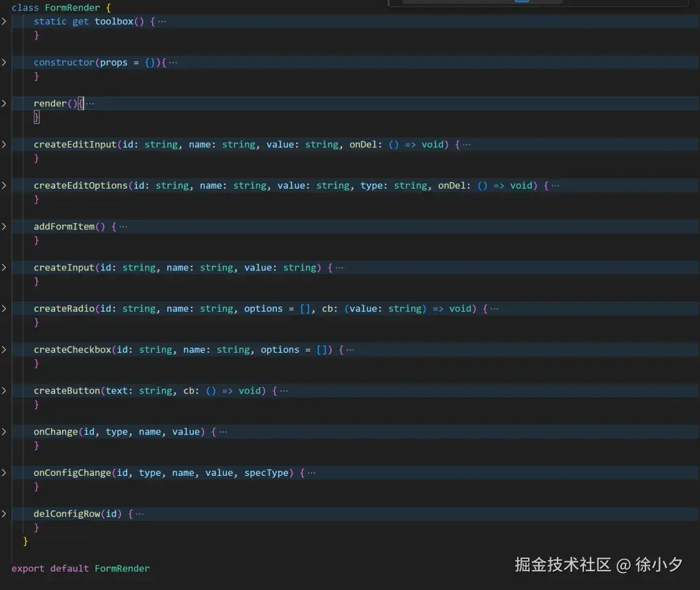Expand the folded static get toolbox method
Viewport: 700px width, 590px height.
[x=4, y=21]
